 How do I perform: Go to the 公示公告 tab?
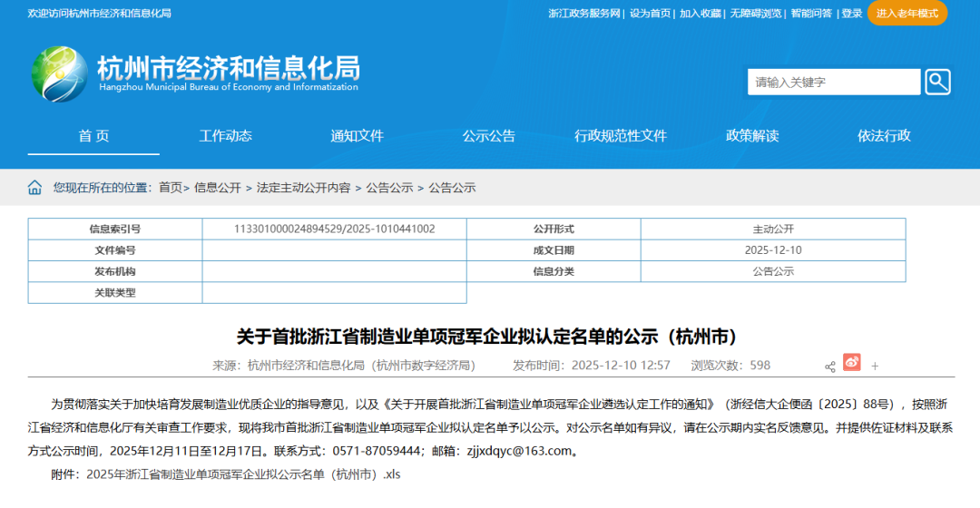pos(488,136)
